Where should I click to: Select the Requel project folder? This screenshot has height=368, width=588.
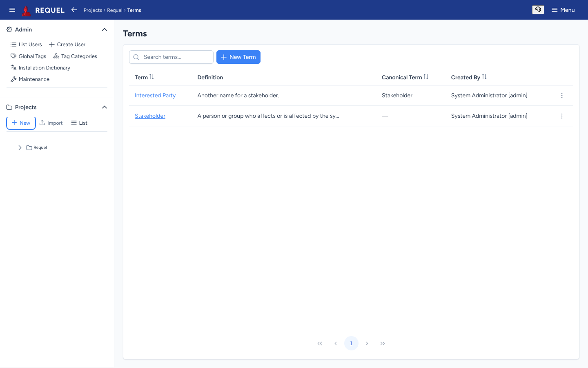[37, 148]
